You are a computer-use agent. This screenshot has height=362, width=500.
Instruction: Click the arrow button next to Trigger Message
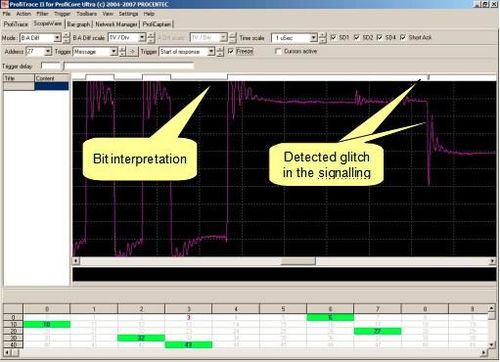(132, 52)
